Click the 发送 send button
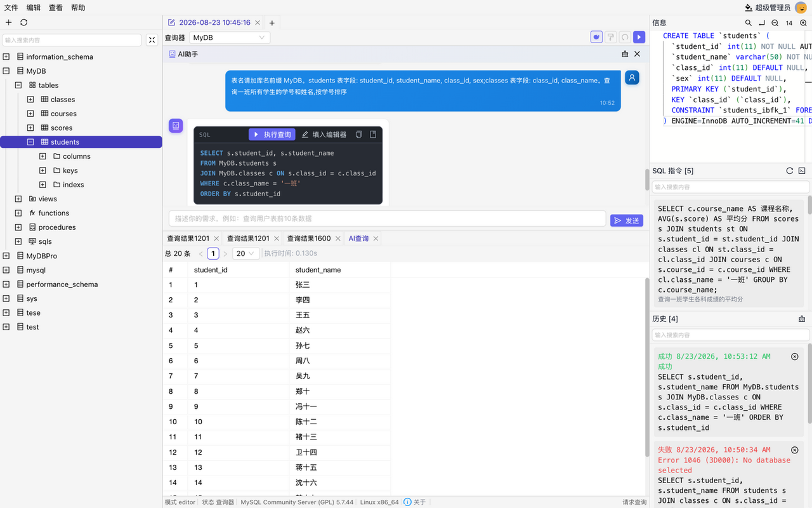Viewport: 812px width, 508px height. click(x=627, y=220)
